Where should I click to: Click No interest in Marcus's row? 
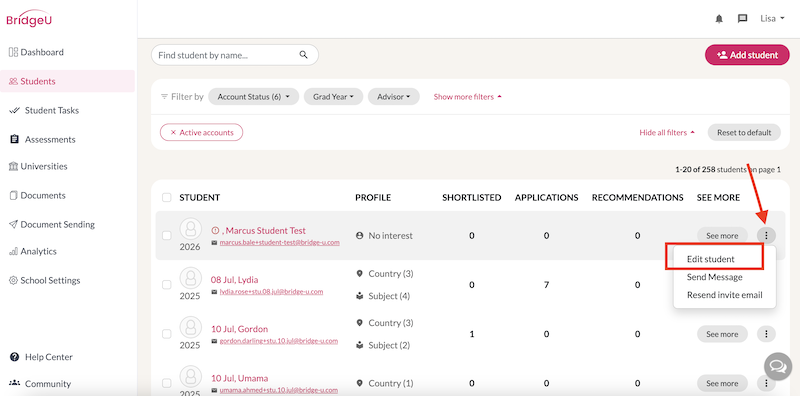(x=390, y=235)
